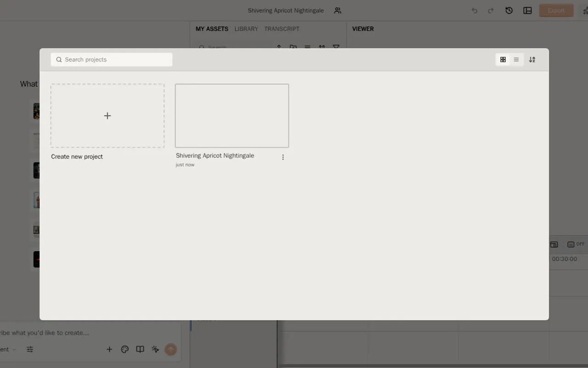The height and width of the screenshot is (368, 588).
Task: Open the collaborators icon beside the title
Action: pyautogui.click(x=338, y=11)
